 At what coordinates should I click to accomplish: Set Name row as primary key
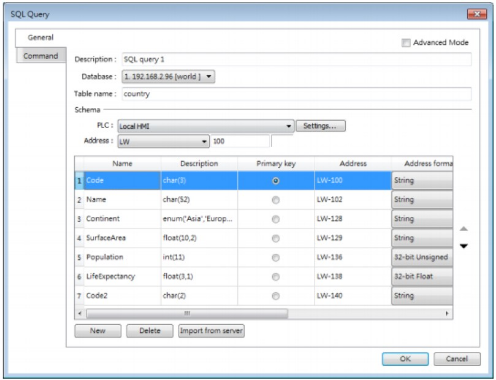[x=276, y=200]
